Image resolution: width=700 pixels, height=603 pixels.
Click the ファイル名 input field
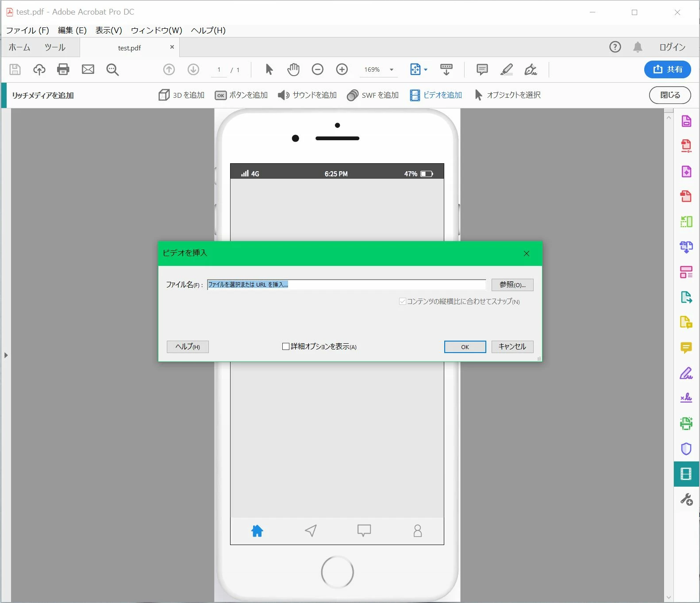346,284
